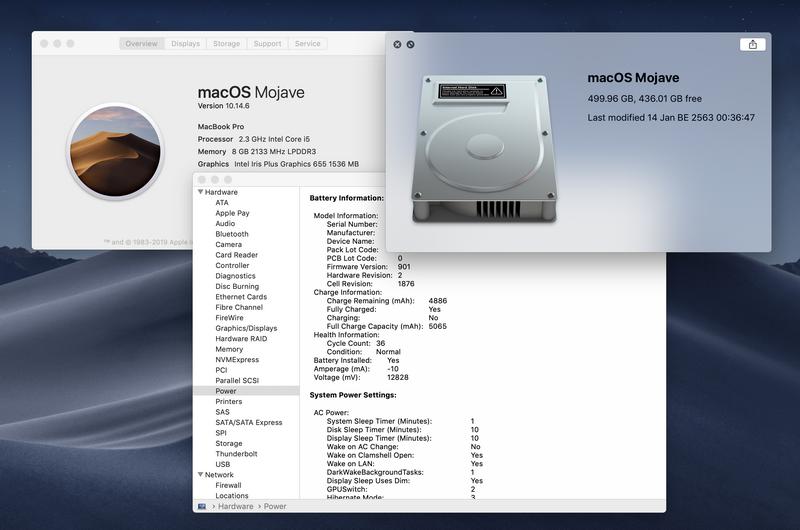Click Graphics Intel Iris Plus line
The height and width of the screenshot is (530, 800).
point(278,164)
